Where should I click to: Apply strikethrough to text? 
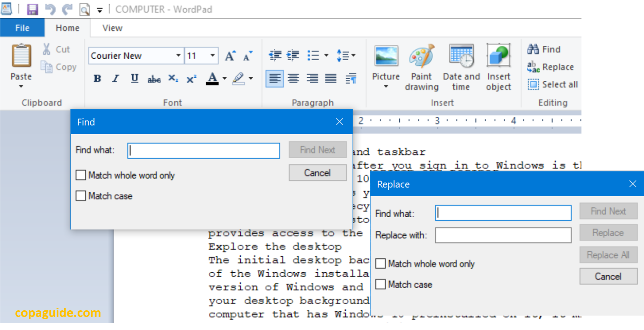coord(154,78)
